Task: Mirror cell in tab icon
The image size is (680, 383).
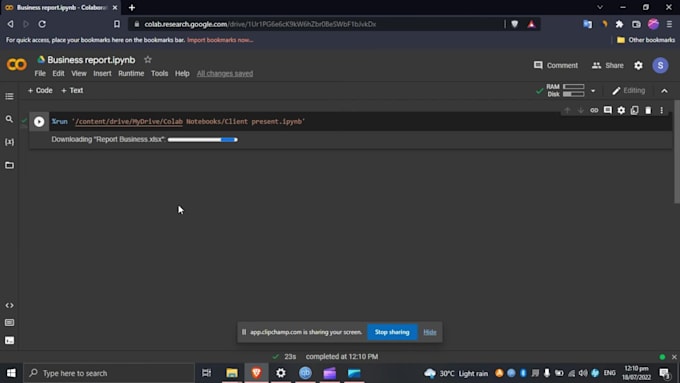Action: coord(634,110)
